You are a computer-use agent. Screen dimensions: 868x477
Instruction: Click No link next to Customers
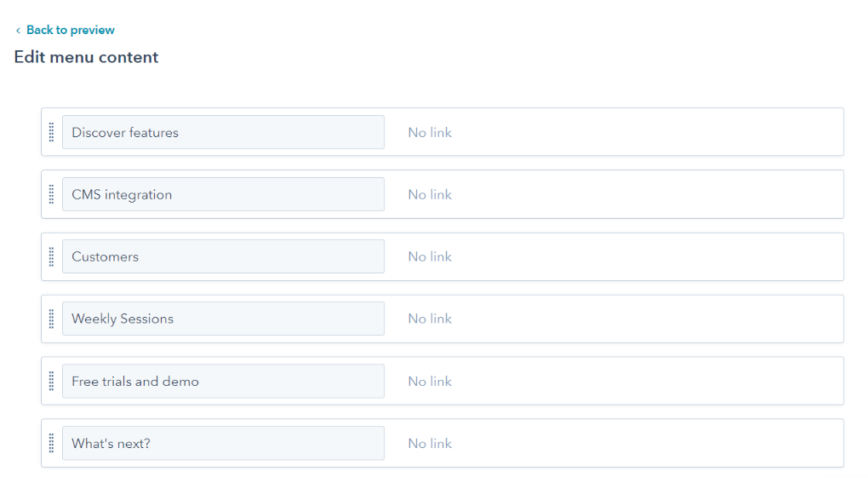[x=430, y=256]
